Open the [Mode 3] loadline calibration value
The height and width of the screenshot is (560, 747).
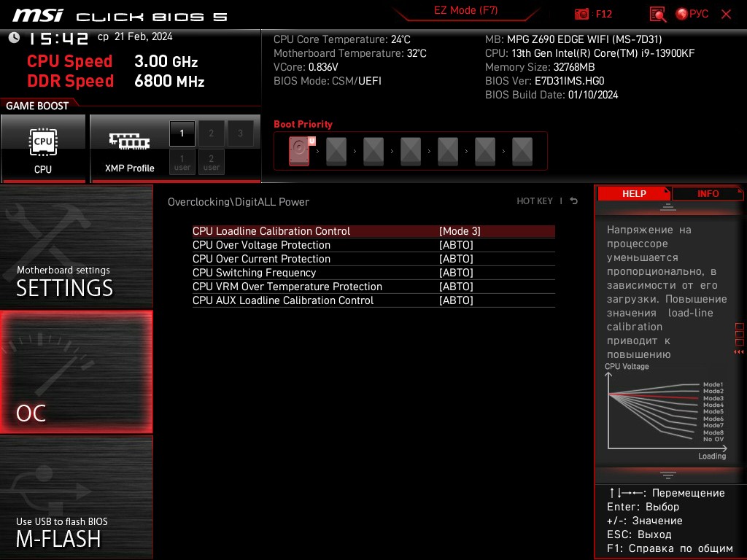pos(460,231)
